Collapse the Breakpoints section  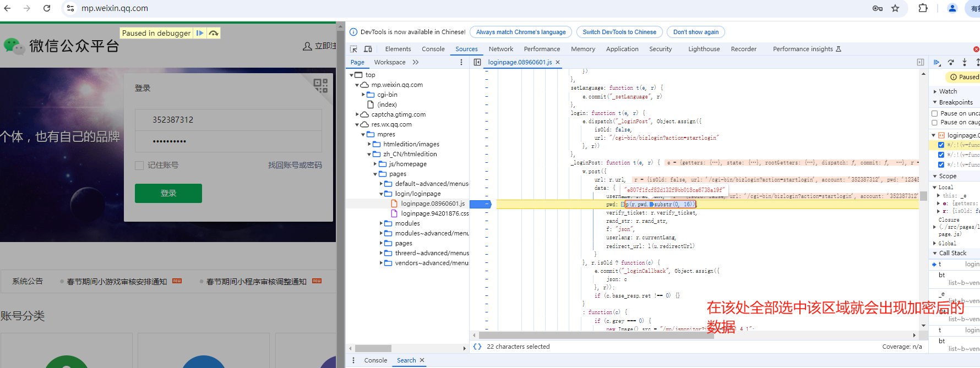pos(956,102)
